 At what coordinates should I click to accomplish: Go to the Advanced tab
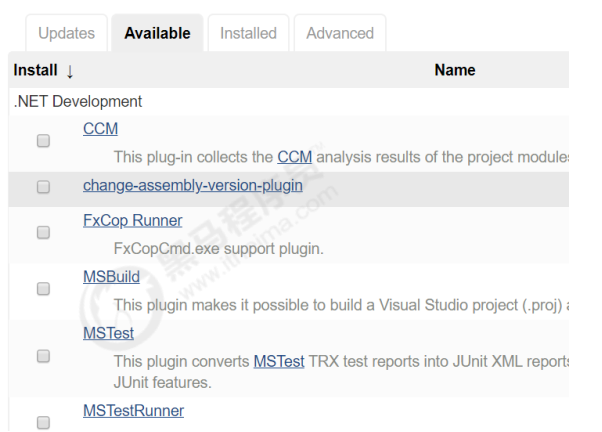pyautogui.click(x=340, y=33)
